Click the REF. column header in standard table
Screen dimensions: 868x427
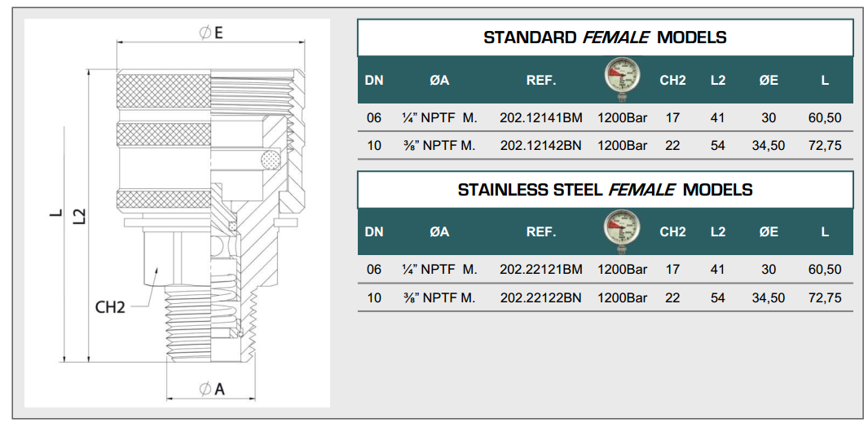tap(540, 80)
